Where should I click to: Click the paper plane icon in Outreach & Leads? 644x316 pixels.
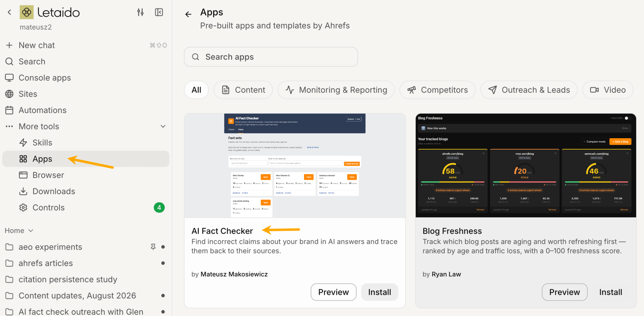pyautogui.click(x=493, y=90)
